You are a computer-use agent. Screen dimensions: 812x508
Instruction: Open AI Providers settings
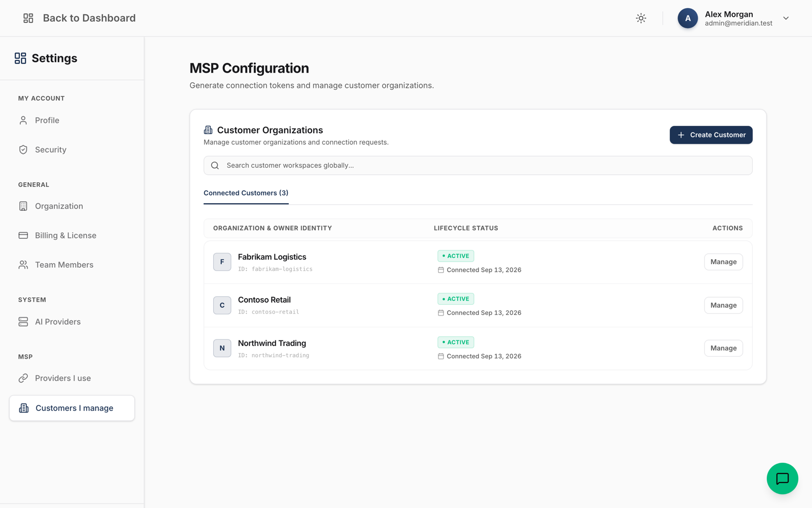point(72,322)
